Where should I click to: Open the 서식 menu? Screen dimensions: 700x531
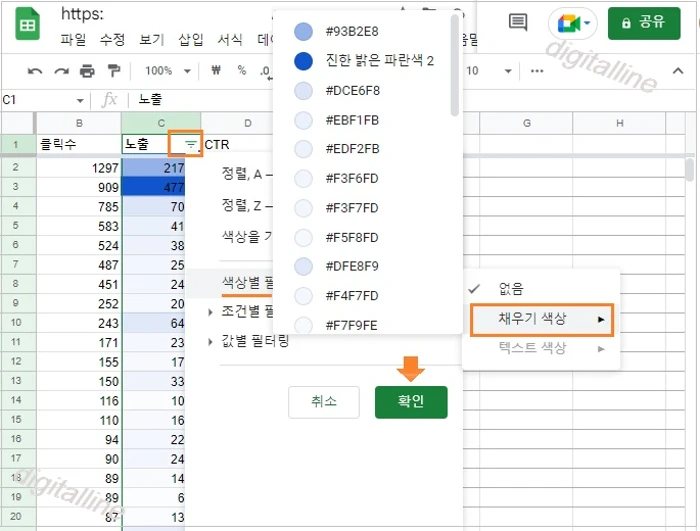point(229,40)
